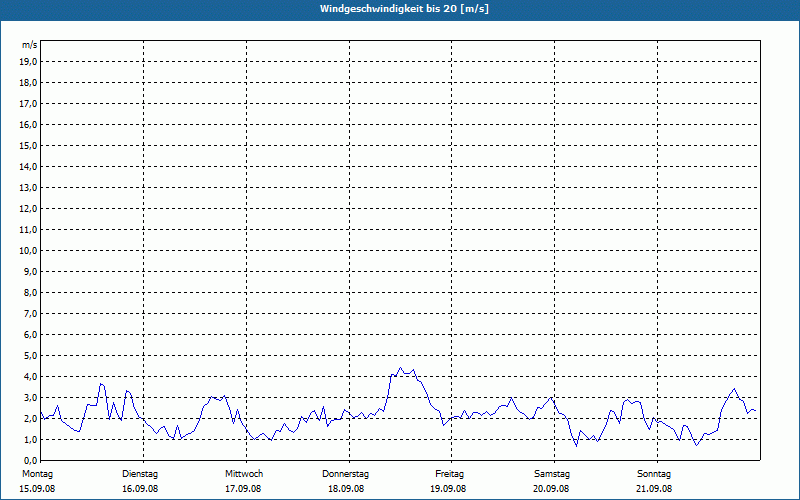
Task: Click the date 19.09.08
Action: click(448, 489)
